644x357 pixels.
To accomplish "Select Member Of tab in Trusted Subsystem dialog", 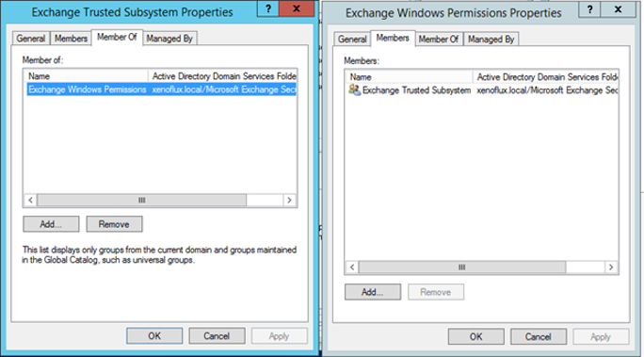I will coord(117,37).
